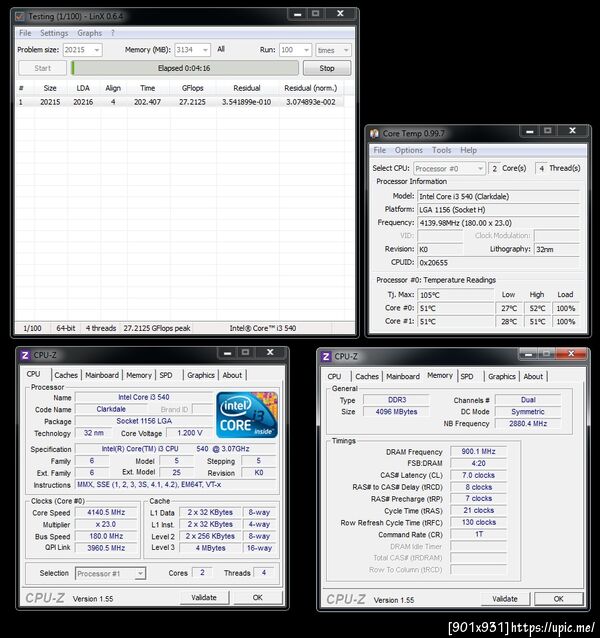Click the 27.2125 GFlops cell
600x638 pixels.
coord(192,102)
